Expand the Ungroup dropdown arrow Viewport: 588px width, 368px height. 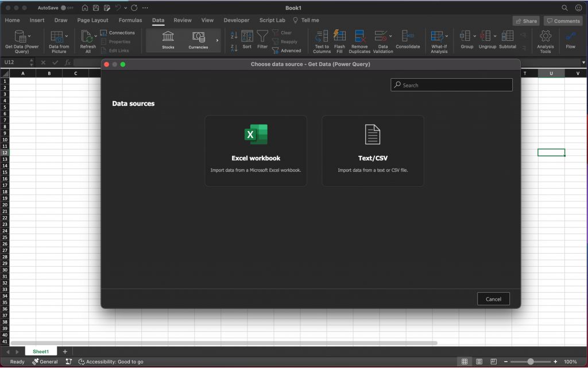pos(494,36)
